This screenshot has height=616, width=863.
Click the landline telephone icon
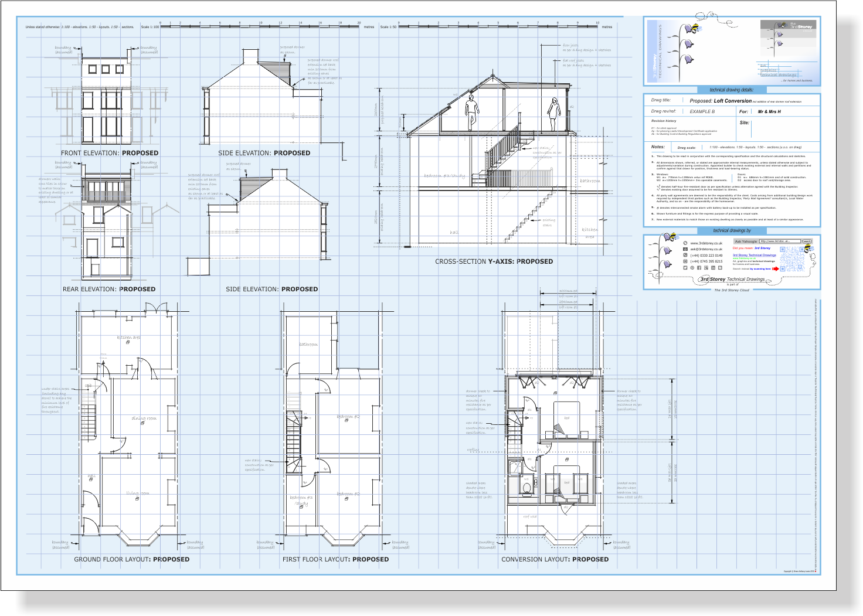pyautogui.click(x=685, y=256)
